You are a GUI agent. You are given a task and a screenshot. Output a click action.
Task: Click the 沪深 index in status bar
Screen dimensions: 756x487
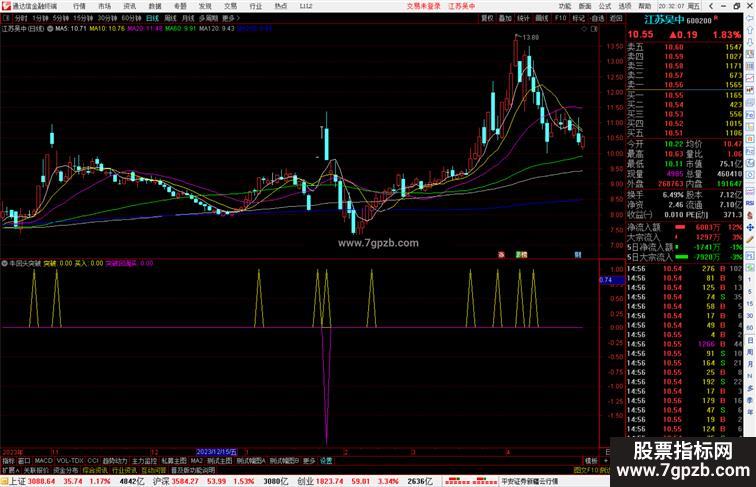[161, 481]
